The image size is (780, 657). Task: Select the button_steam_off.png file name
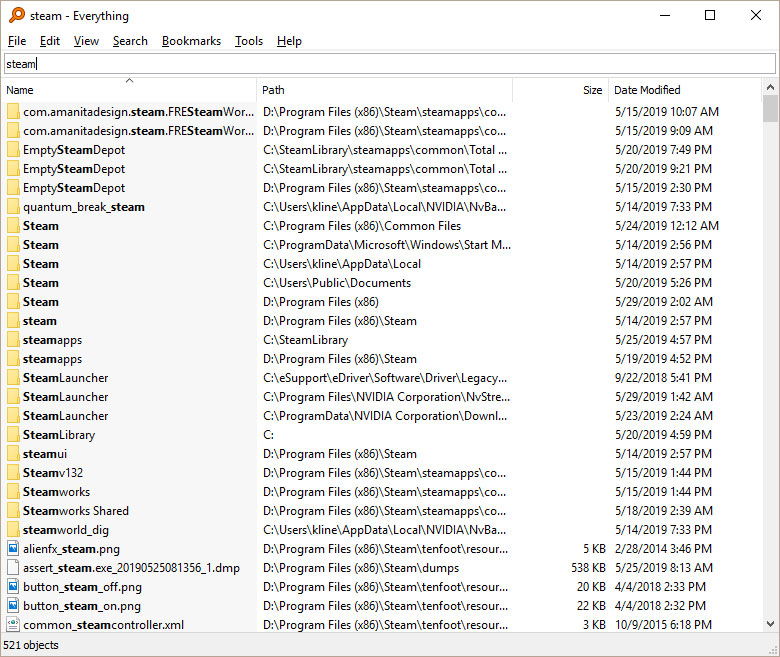[82, 587]
